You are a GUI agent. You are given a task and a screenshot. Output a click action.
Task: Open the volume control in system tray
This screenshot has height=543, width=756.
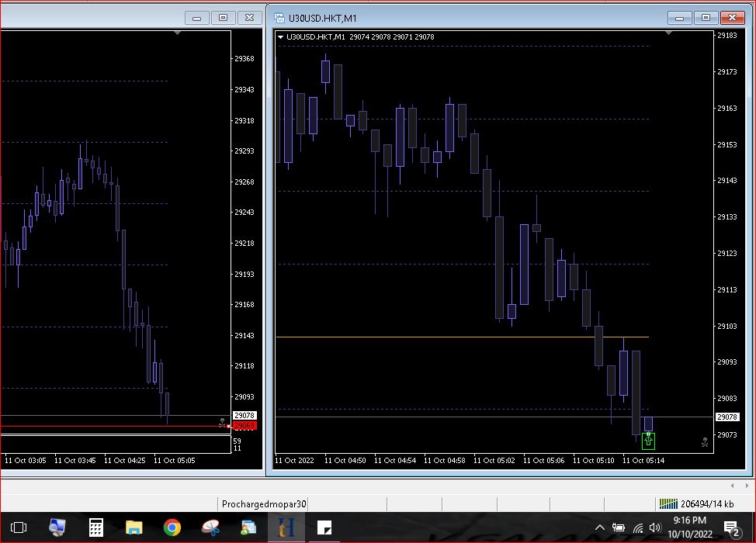(x=654, y=528)
